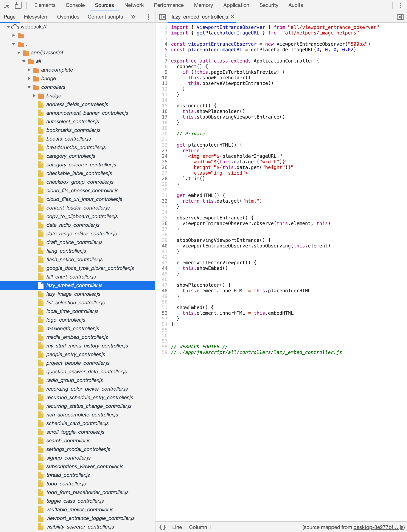Switch to the Performance tab
Image resolution: width=407 pixels, height=532 pixels.
[x=169, y=5]
